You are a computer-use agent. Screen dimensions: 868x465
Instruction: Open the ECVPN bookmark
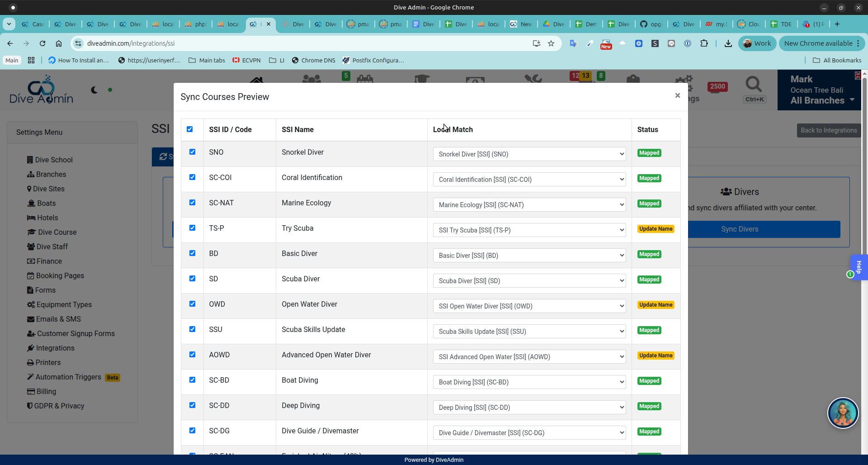coord(246,60)
